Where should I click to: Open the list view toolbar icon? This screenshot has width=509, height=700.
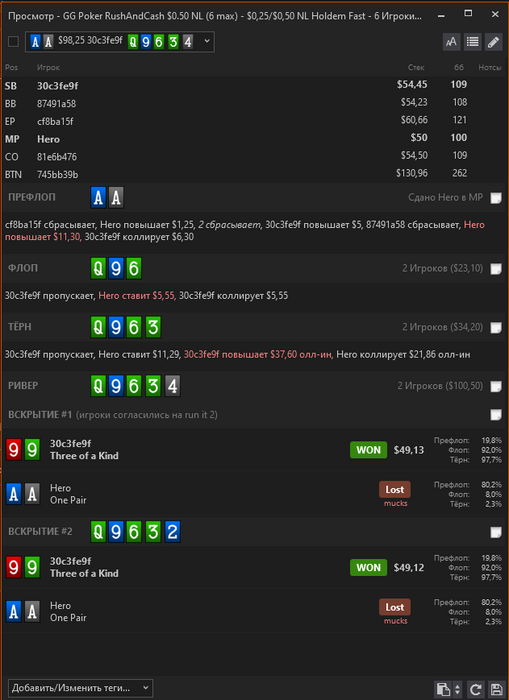[472, 42]
